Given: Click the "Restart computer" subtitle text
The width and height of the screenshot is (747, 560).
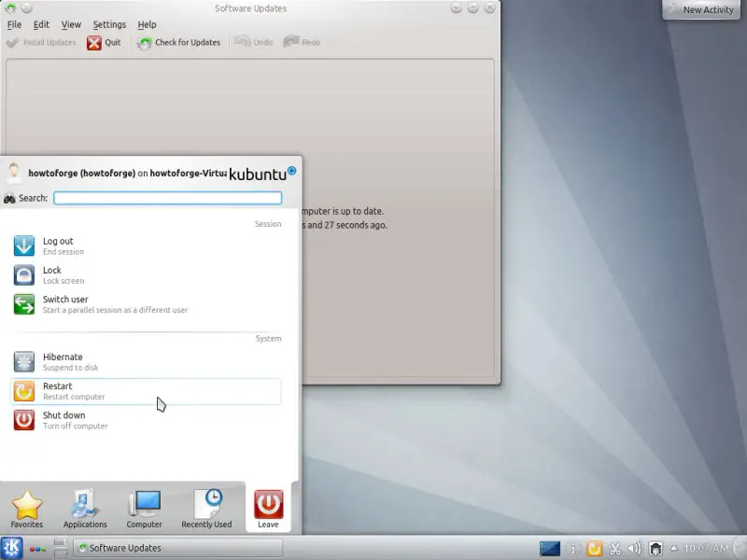Looking at the screenshot, I should click(74, 397).
